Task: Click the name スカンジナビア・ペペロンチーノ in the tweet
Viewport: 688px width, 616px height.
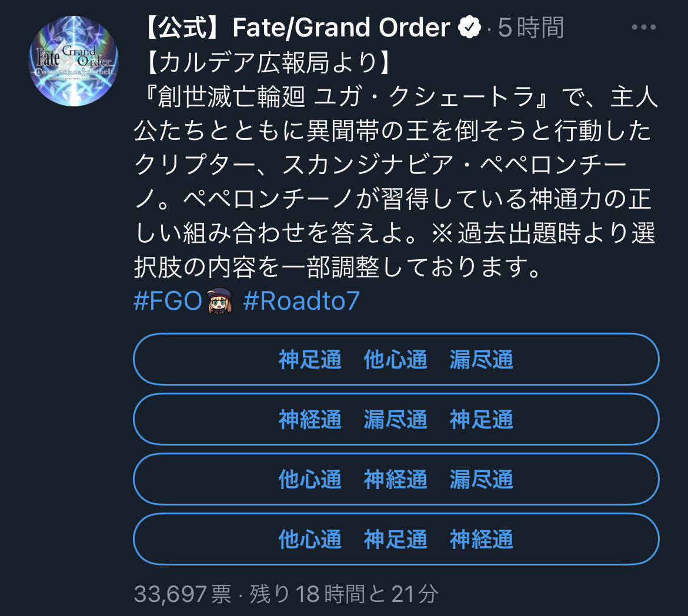Action: (x=454, y=166)
